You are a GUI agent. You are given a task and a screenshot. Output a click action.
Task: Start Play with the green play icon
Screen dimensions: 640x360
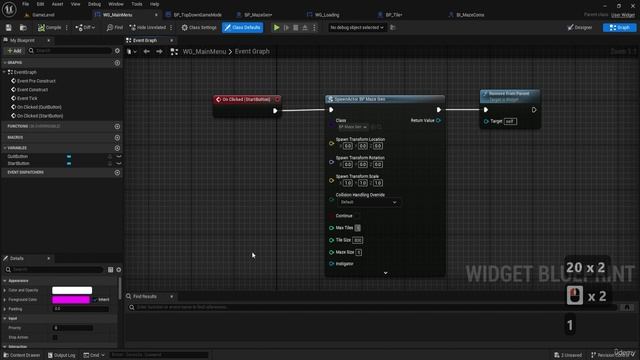[x=276, y=27]
